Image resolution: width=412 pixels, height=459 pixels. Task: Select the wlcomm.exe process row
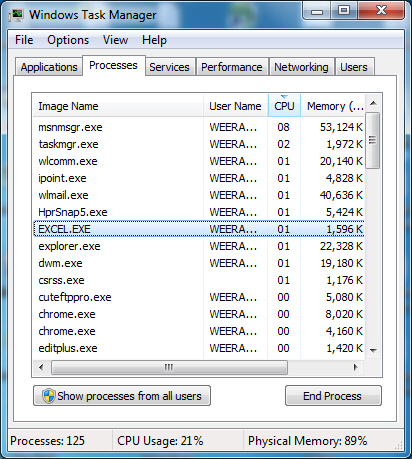click(199, 161)
